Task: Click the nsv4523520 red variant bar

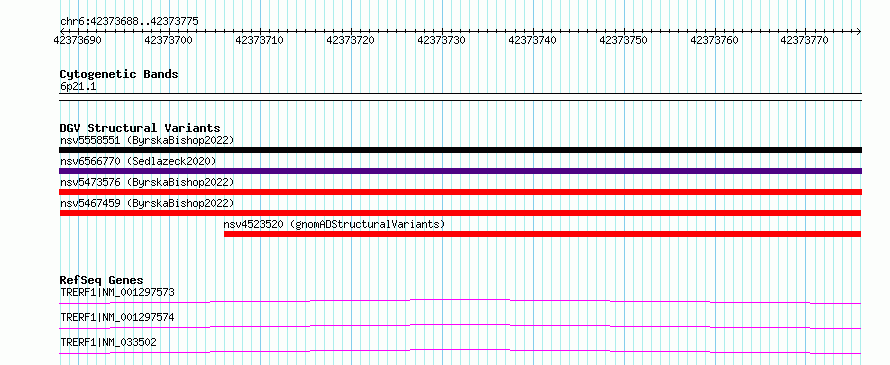Action: coord(543,234)
